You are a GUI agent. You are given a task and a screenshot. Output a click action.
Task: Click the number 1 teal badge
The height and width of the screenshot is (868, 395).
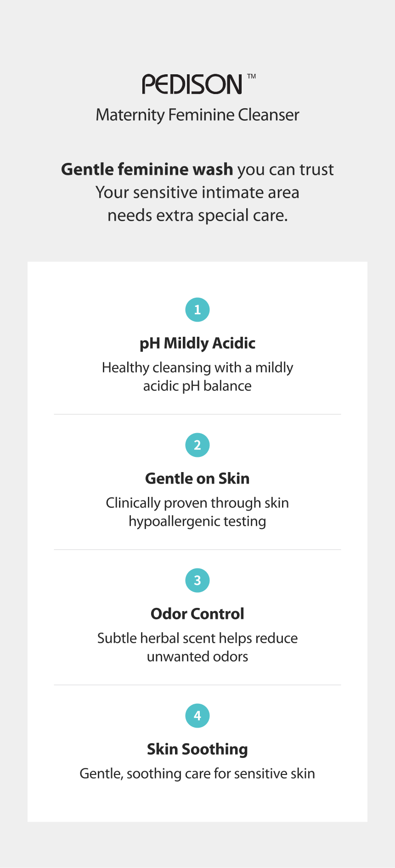click(197, 310)
